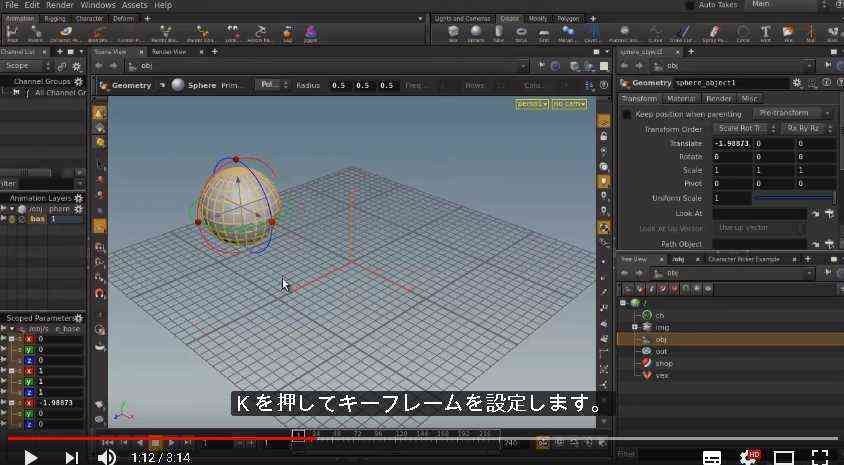Toggle the first green Y scoped channel
Viewport: 844px width, 465px height.
29,350
